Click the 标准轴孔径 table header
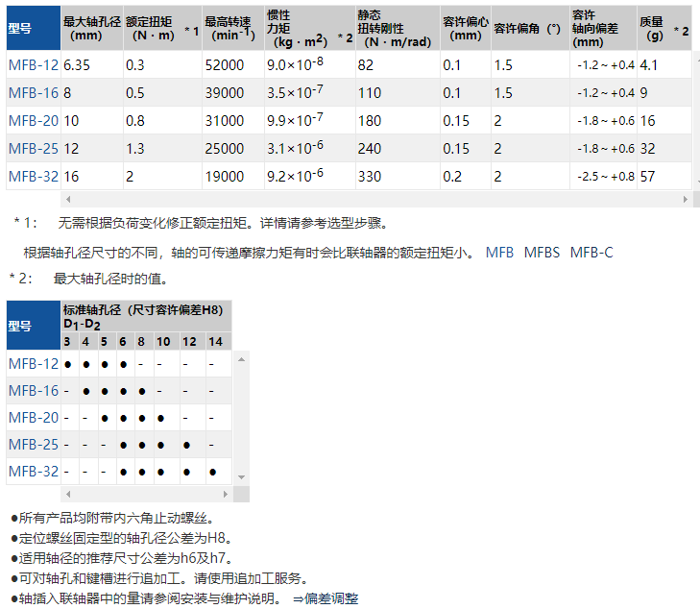Image resolution: width=700 pixels, height=609 pixels. coord(142,309)
